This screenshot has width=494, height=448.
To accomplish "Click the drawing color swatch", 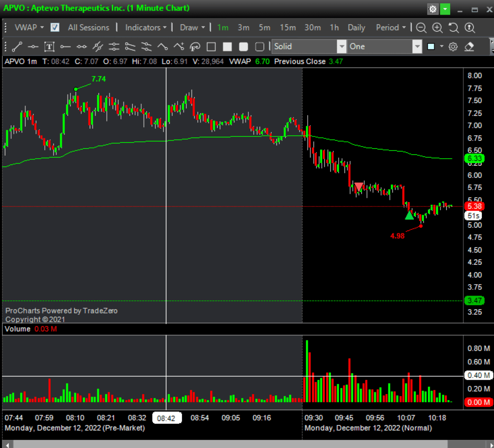I will (431, 47).
